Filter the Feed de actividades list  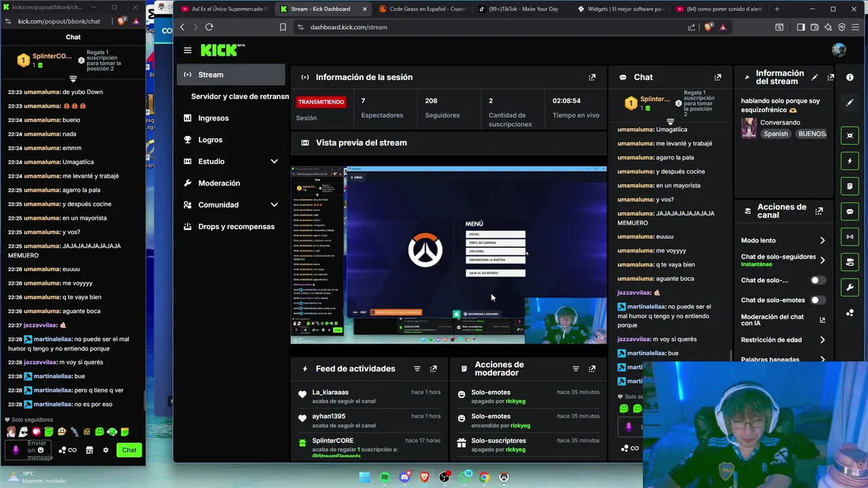(417, 369)
